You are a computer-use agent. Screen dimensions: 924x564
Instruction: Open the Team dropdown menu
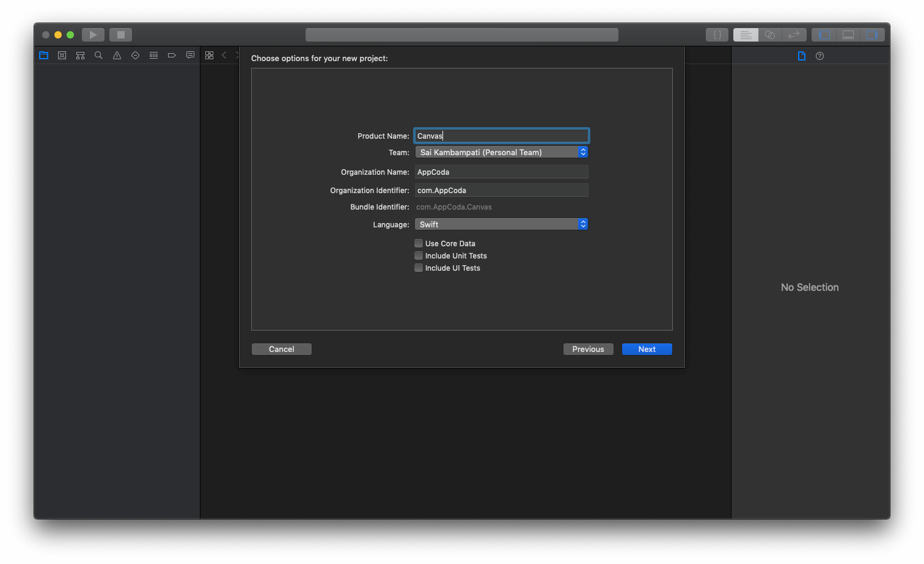coord(501,152)
